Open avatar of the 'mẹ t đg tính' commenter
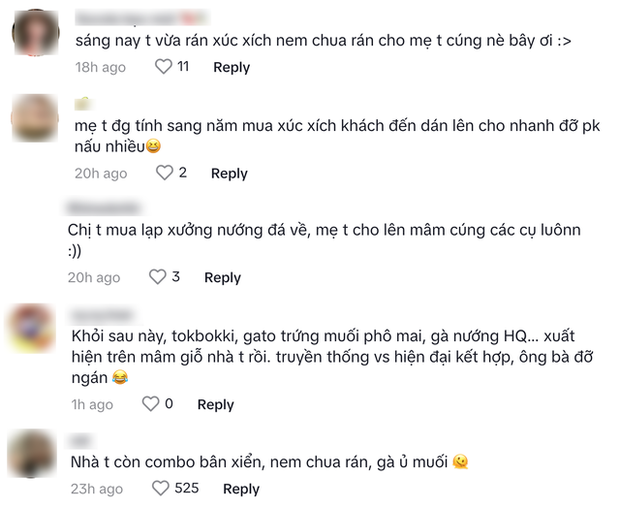620x508 pixels. [35, 119]
